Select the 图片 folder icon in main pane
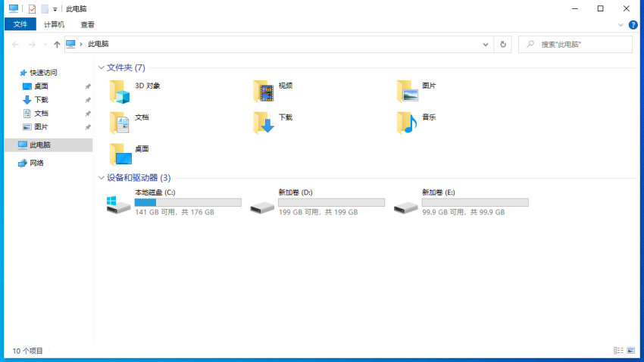 (407, 92)
